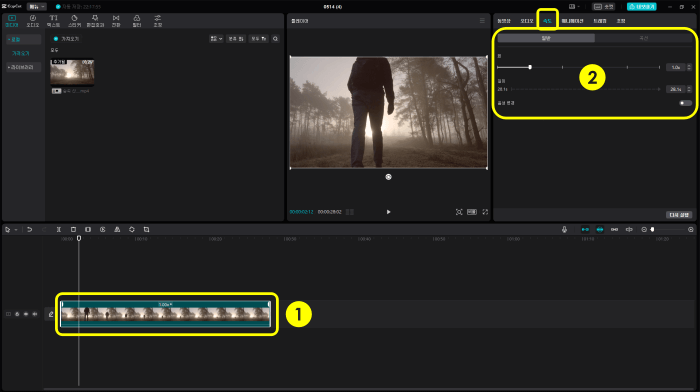Switch to the Animation tab in inspector
This screenshot has width=700, height=392.
pos(573,21)
